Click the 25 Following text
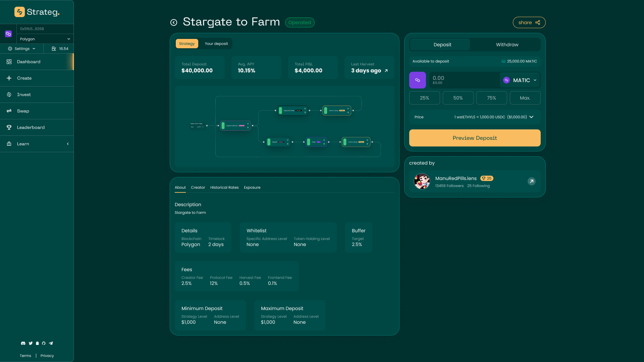Viewport: 644px width, 362px height. point(478,186)
